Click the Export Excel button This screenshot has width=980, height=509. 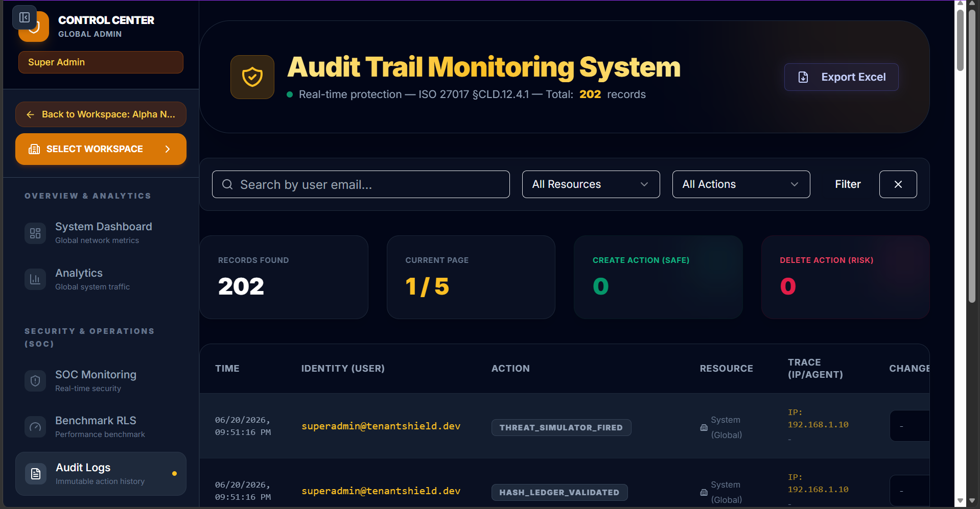[x=842, y=77]
